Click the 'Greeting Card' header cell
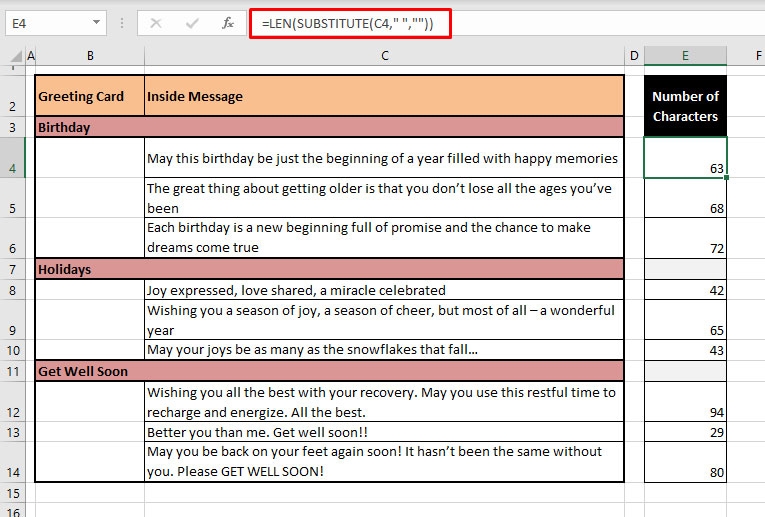Viewport: 765px width, 517px height. pyautogui.click(x=90, y=96)
